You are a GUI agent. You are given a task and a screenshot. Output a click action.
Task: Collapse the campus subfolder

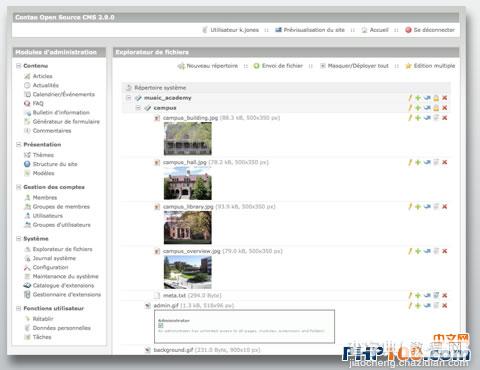tap(138, 108)
